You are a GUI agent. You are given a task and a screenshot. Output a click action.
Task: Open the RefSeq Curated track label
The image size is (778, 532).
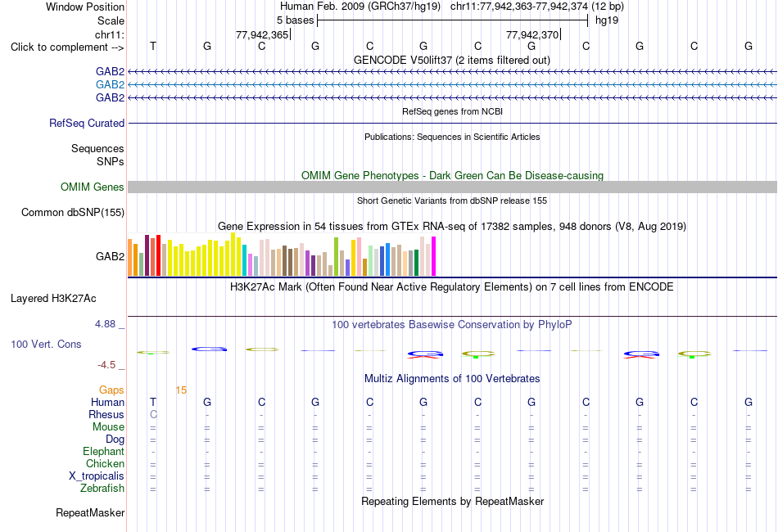click(x=87, y=123)
